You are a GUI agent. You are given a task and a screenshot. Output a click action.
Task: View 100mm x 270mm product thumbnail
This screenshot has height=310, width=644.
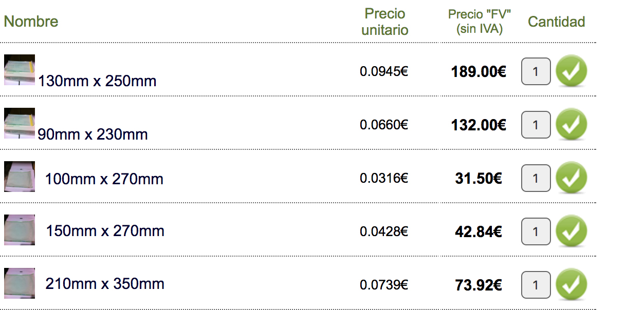(x=20, y=177)
